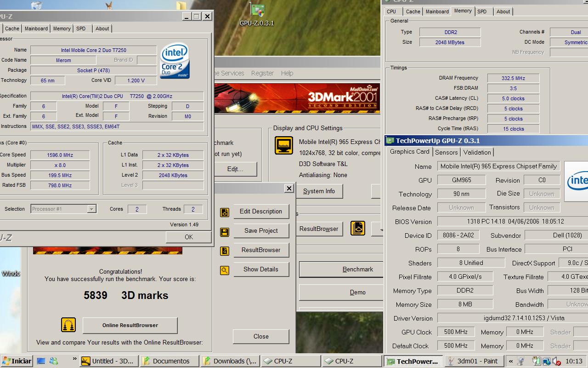Click the icon beside the dialog's ResultBrowser button
Screen dimensions: 588x368
pos(225,251)
